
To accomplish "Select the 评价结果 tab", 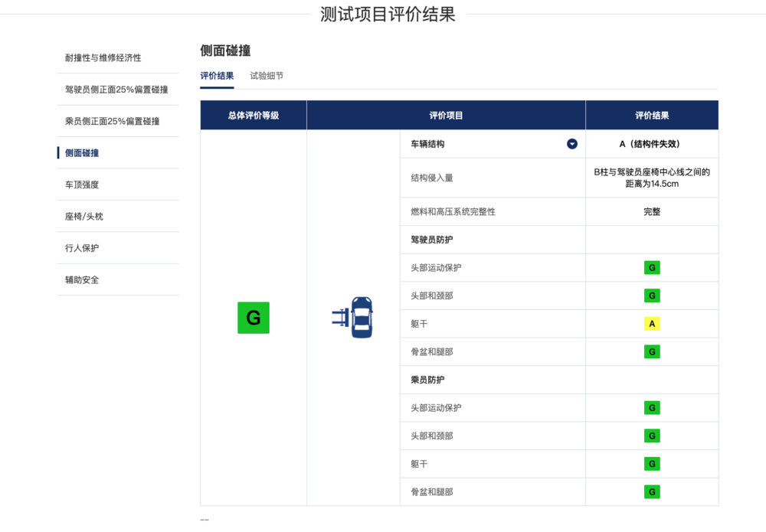I will [x=217, y=76].
